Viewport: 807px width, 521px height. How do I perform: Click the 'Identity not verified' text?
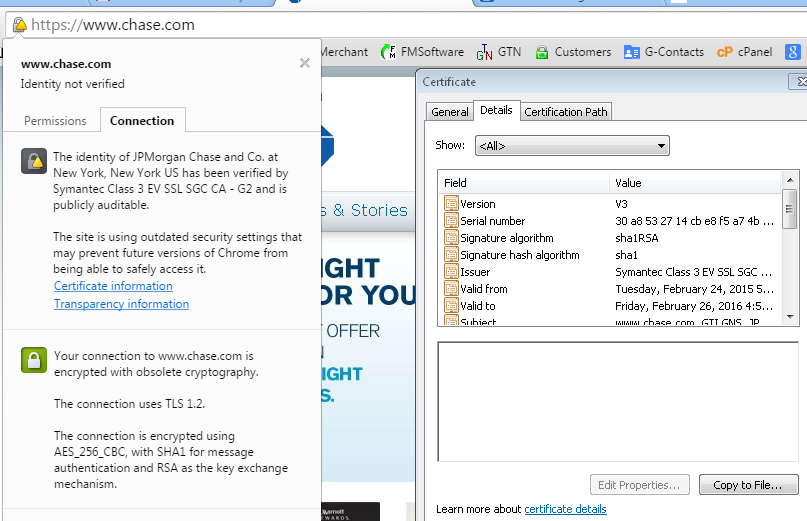[x=73, y=84]
